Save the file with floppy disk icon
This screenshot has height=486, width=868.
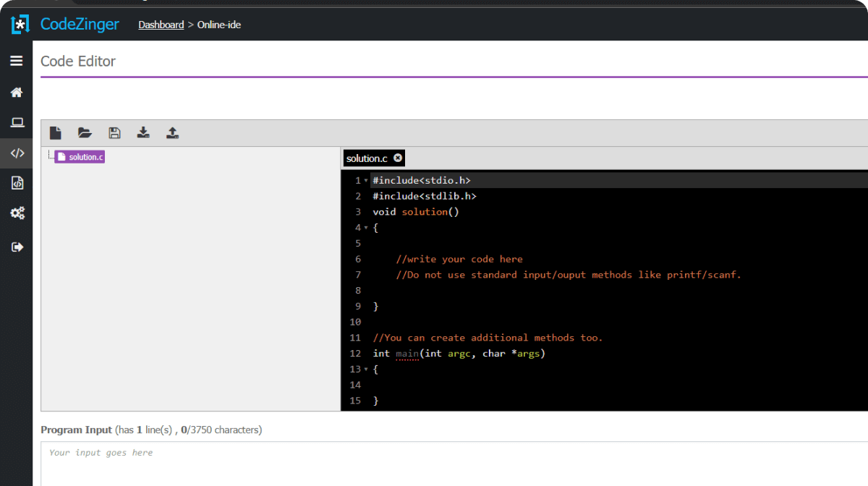coord(114,133)
